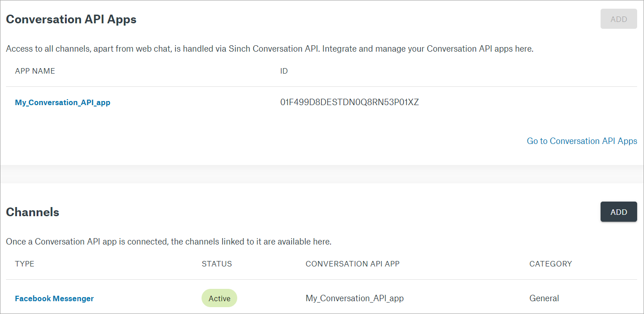Click the disabled ADD button at top
The height and width of the screenshot is (314, 644).
coord(618,19)
